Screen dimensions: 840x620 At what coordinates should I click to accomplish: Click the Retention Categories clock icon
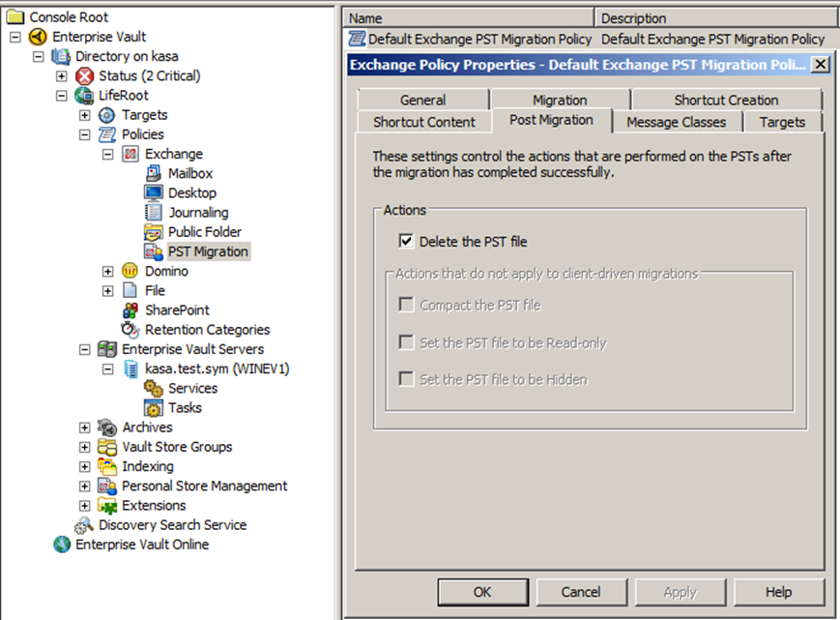pos(130,330)
